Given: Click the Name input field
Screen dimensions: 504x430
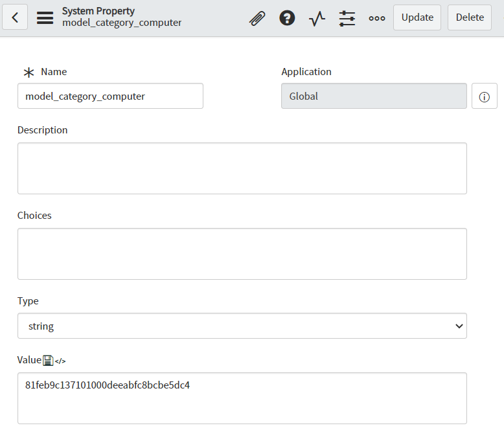Looking at the screenshot, I should [110, 96].
